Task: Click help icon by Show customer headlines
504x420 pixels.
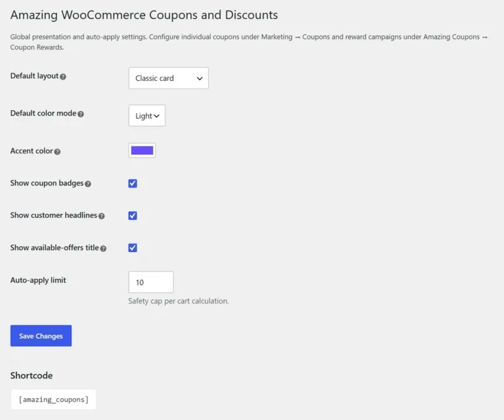Action: point(102,216)
